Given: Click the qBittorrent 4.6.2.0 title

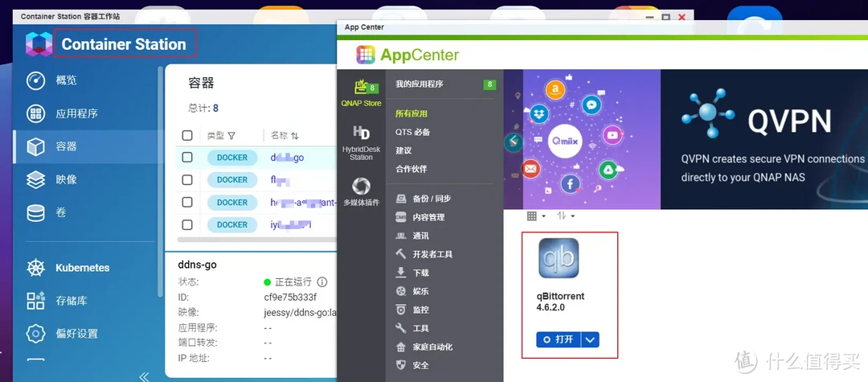Looking at the screenshot, I should [560, 302].
